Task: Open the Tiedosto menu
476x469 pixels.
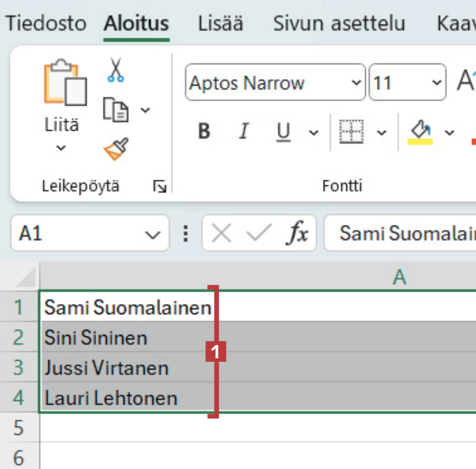Action: point(46,24)
